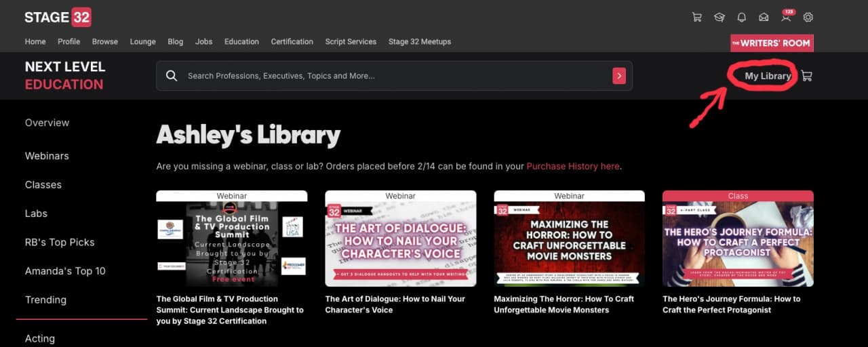Click the Ashley's Library heading
This screenshot has width=868, height=347.
click(248, 136)
